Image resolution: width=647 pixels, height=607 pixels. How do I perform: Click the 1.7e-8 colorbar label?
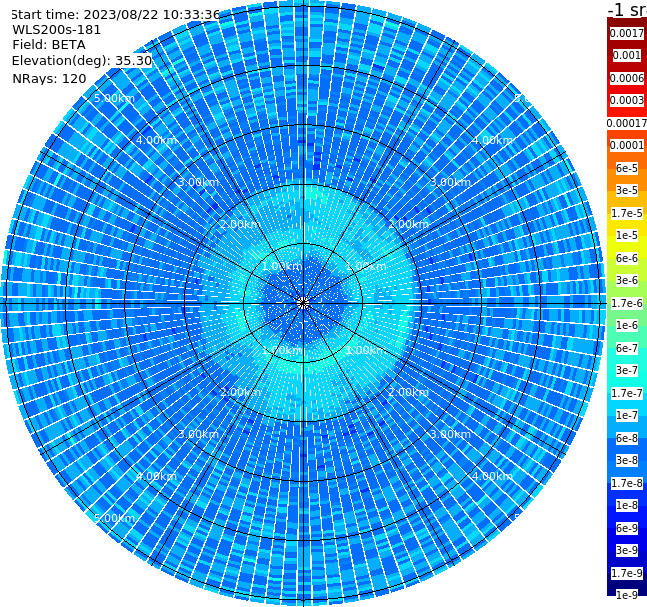(x=627, y=483)
